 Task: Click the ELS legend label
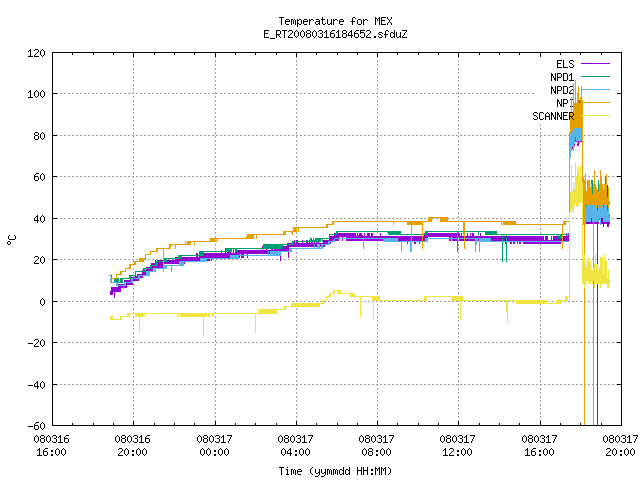tap(565, 64)
